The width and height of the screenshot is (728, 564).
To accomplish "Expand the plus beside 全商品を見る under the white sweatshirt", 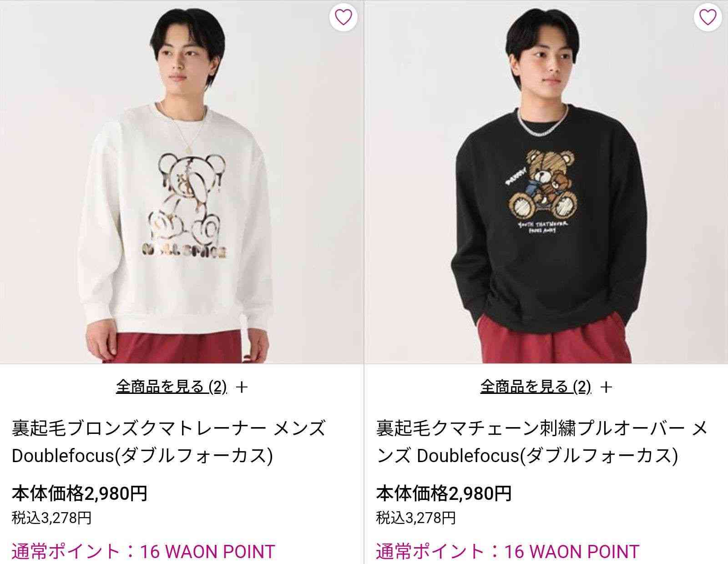I will pos(243,388).
